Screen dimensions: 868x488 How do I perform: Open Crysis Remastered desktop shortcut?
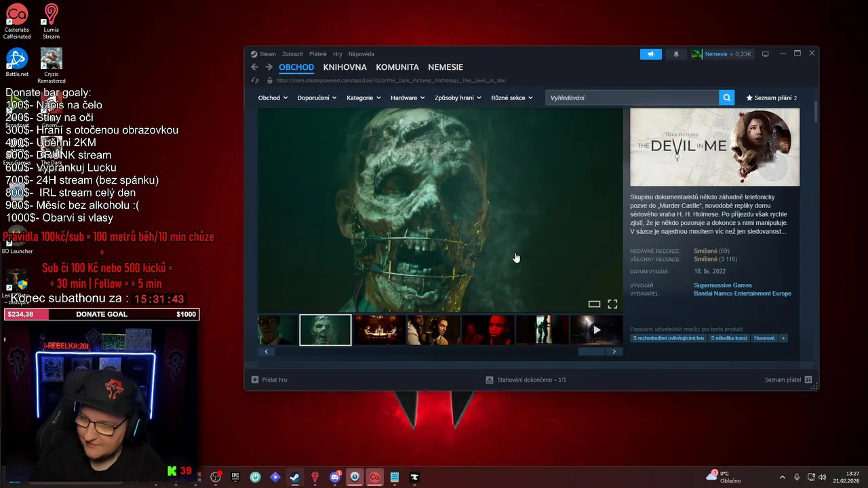coord(51,66)
